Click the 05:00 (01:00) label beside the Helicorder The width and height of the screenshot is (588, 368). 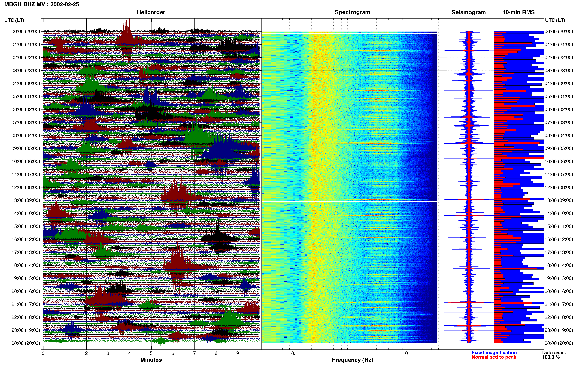(26, 96)
